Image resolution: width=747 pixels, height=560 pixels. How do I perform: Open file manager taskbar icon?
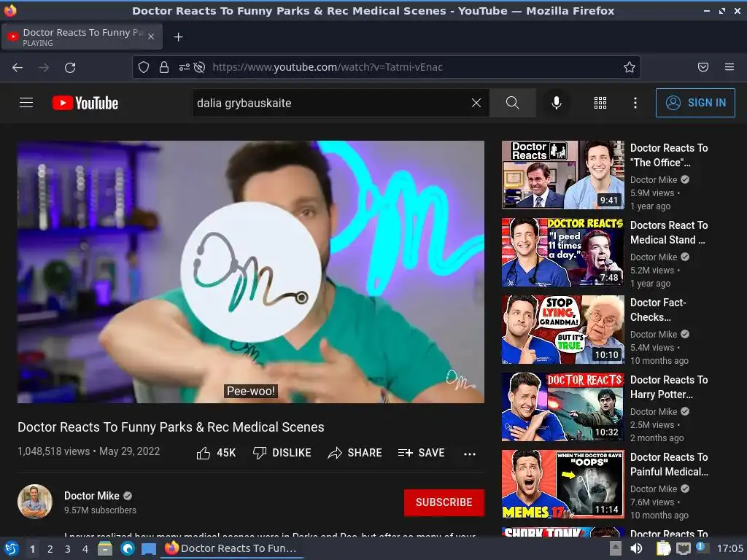[x=105, y=548]
